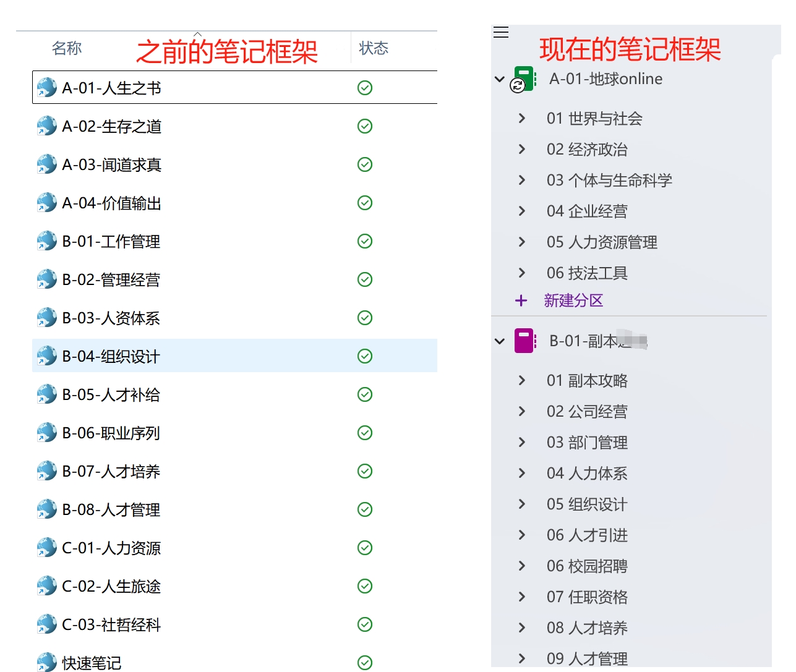Select the B-06-职业序列 file row
Screen dimensions: 796x672
111,433
